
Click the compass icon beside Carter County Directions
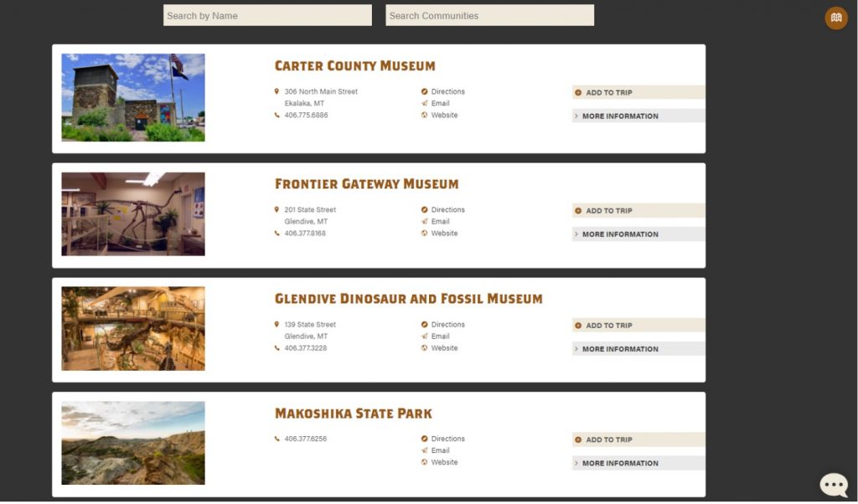click(424, 92)
